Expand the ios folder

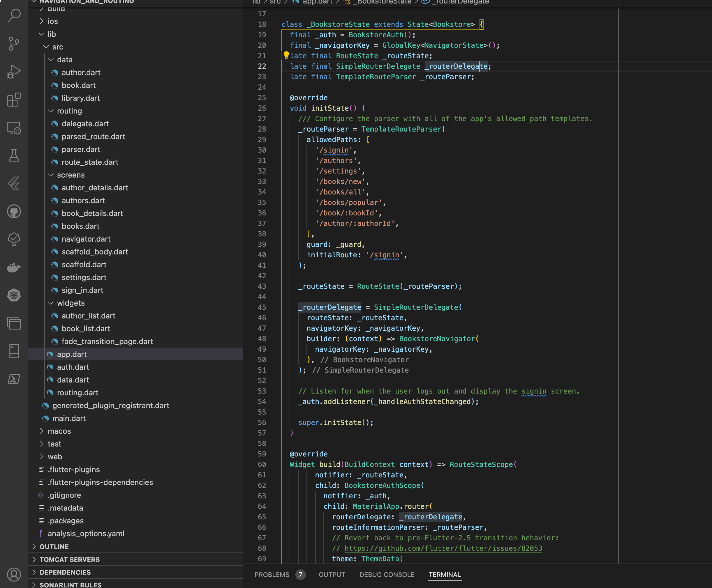(41, 21)
